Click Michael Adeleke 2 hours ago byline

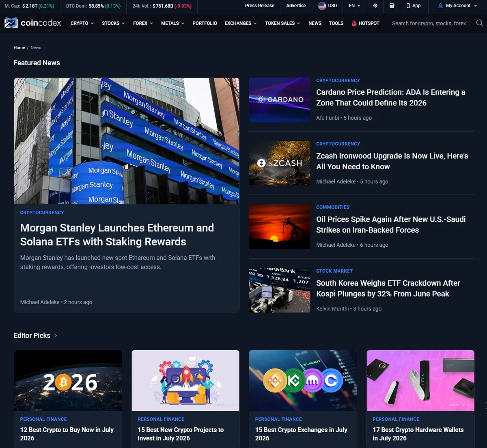(x=56, y=302)
